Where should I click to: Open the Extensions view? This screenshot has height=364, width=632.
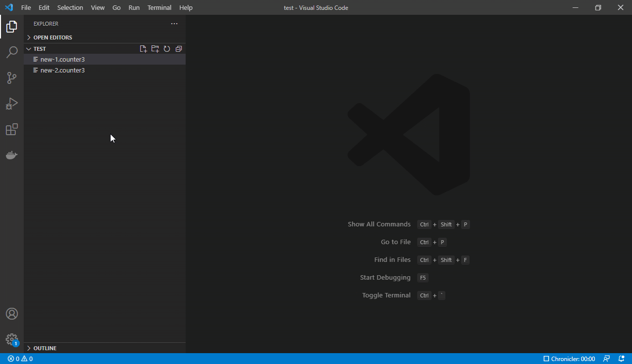point(12,129)
